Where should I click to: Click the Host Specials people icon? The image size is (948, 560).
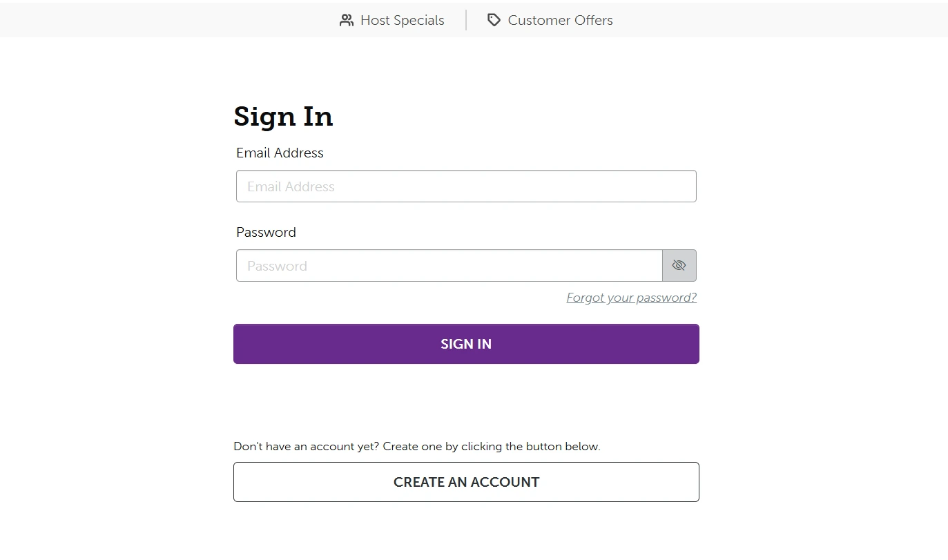(347, 21)
